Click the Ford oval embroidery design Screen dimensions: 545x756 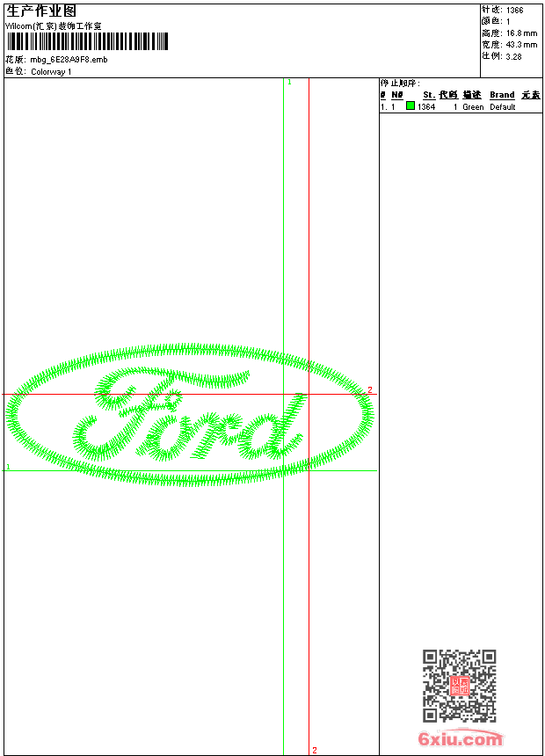[x=190, y=414]
